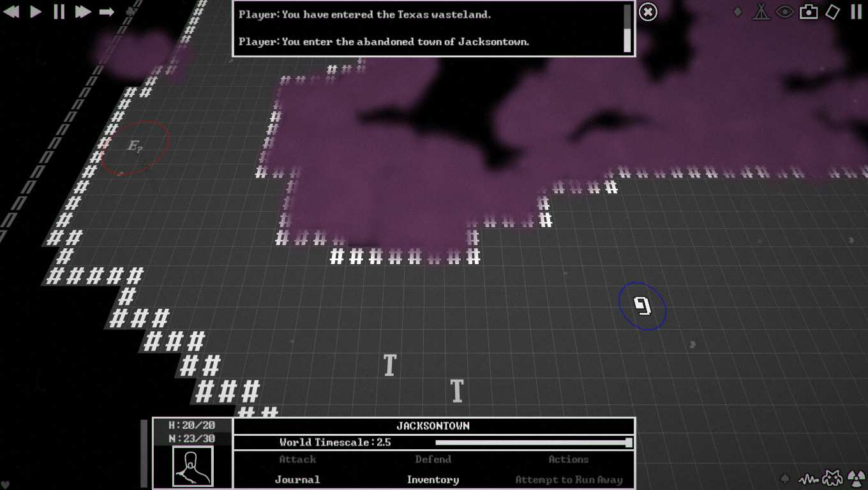Click the radiation trefoil icon
Image resolution: width=868 pixels, height=490 pixels.
tap(855, 478)
